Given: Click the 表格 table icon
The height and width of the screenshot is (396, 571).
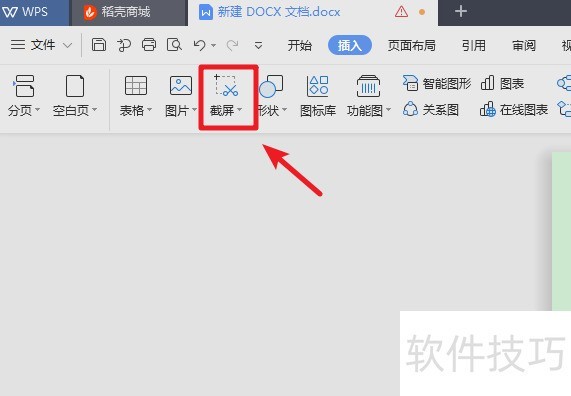Looking at the screenshot, I should pos(136,86).
